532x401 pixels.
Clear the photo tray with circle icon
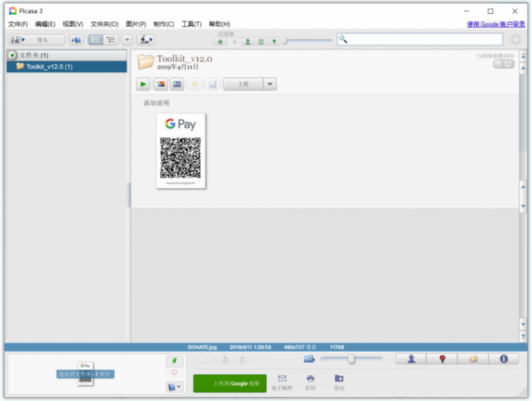point(175,372)
